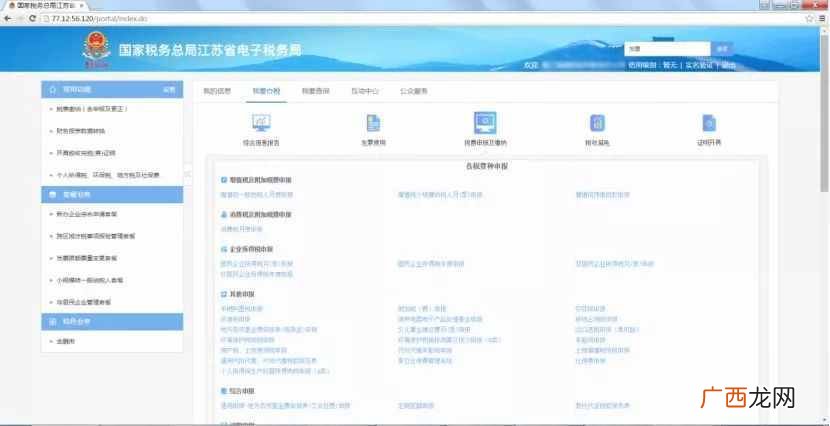Focus the header search input box

point(667,49)
